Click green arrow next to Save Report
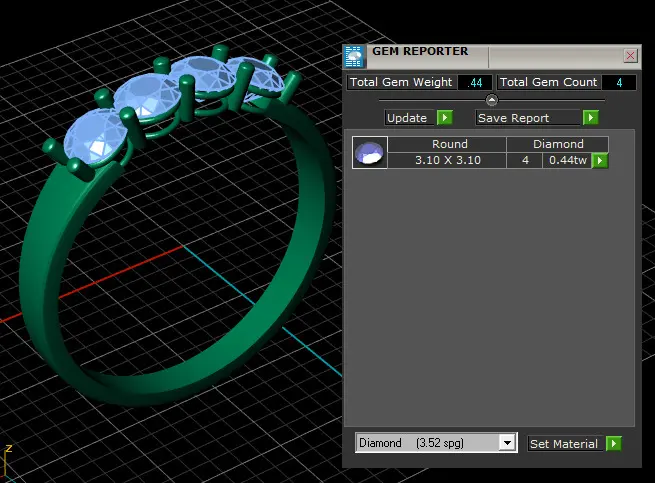The image size is (655, 483). 591,118
